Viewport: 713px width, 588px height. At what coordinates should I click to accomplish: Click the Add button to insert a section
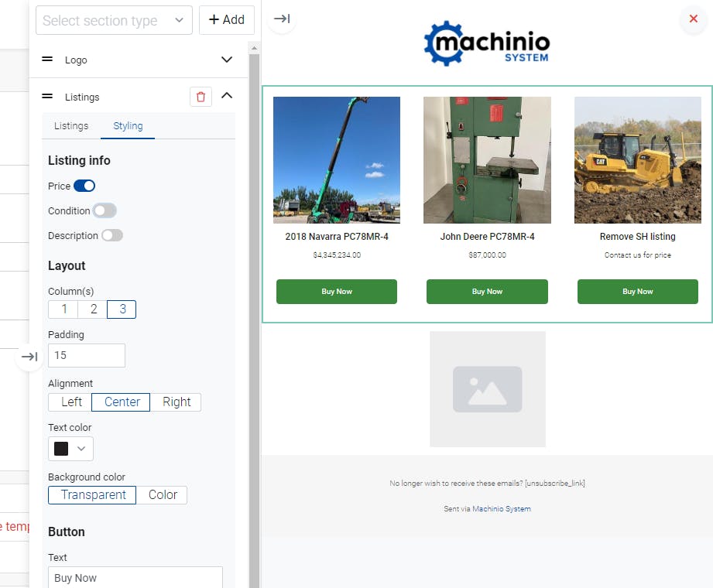[226, 20]
